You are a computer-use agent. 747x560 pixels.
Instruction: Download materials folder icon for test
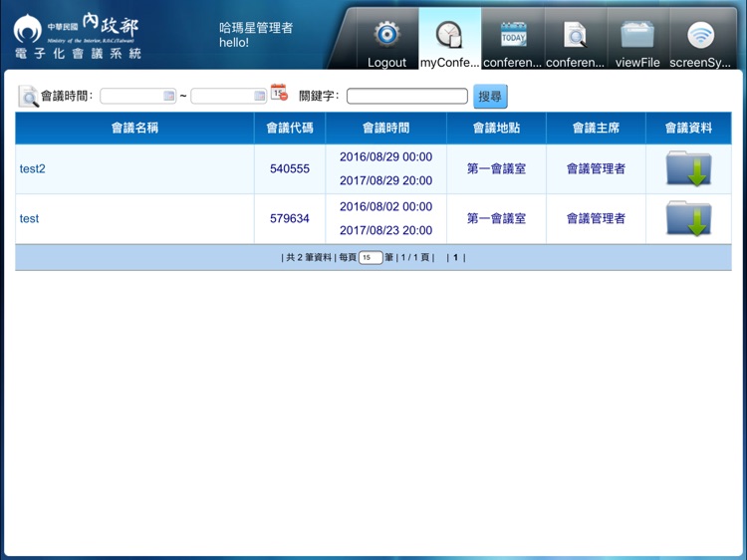click(688, 218)
